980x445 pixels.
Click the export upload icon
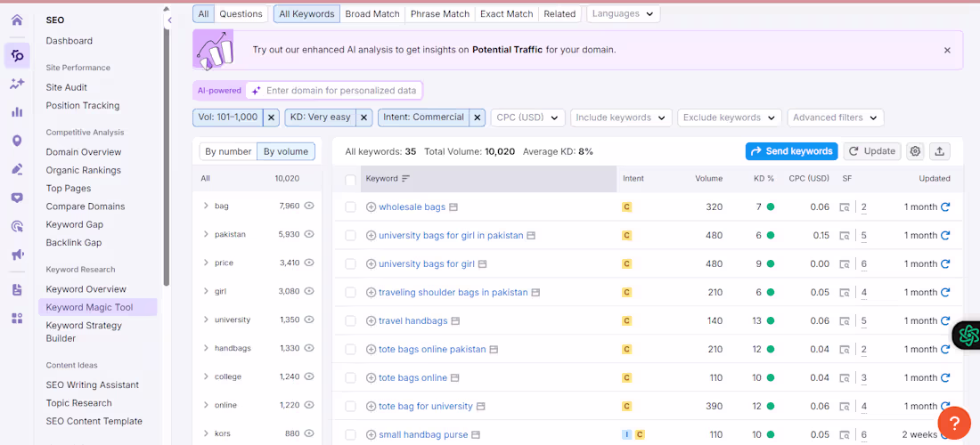[939, 151]
